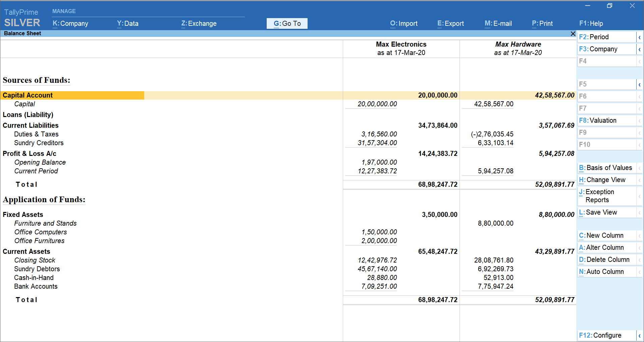Open the Data menu
This screenshot has width=644, height=342.
(127, 23)
